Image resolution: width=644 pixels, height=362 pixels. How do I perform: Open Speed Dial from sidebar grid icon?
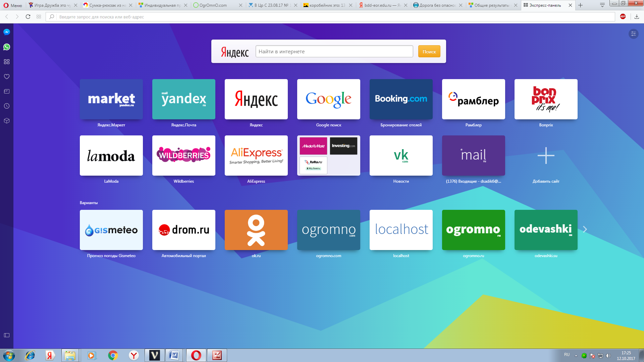pyautogui.click(x=7, y=62)
